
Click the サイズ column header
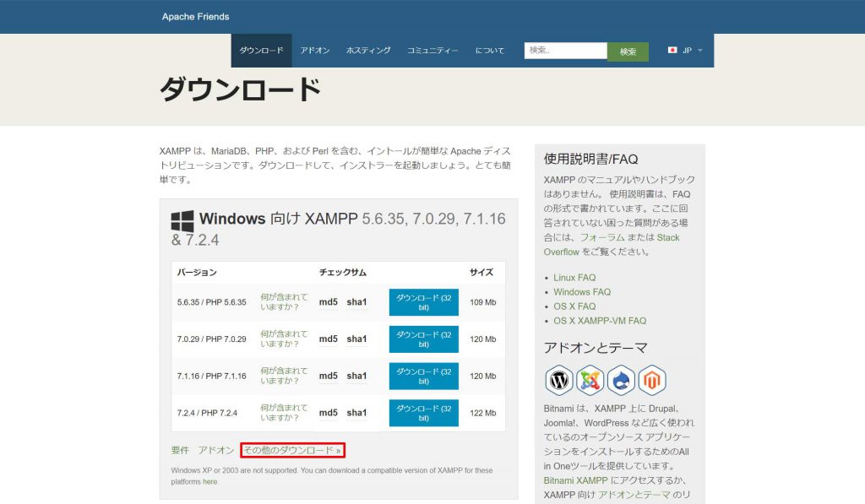tap(481, 273)
